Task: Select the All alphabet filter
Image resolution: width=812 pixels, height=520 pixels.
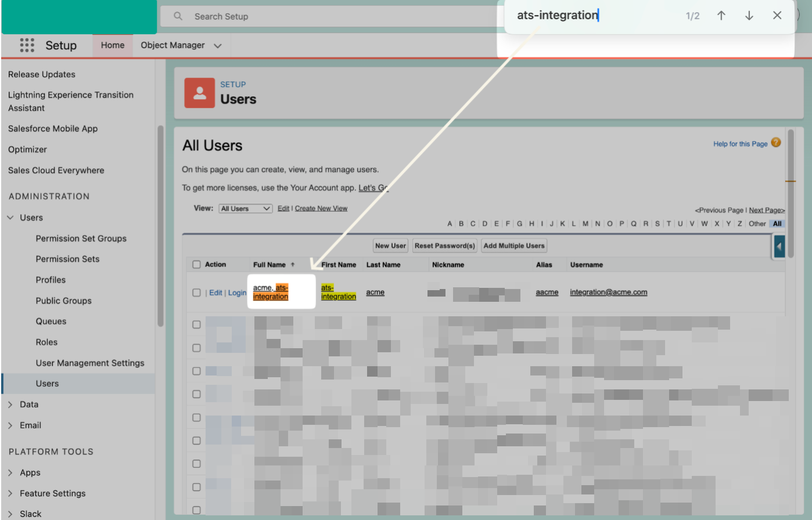Action: coord(777,223)
